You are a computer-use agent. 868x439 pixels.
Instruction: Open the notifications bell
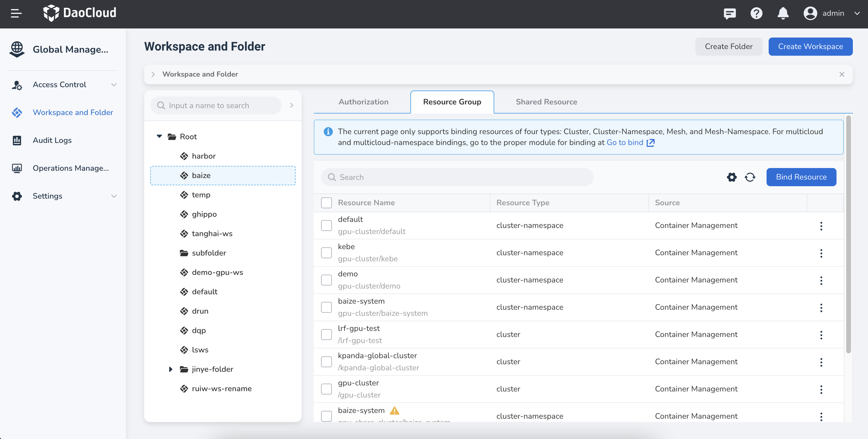[783, 14]
